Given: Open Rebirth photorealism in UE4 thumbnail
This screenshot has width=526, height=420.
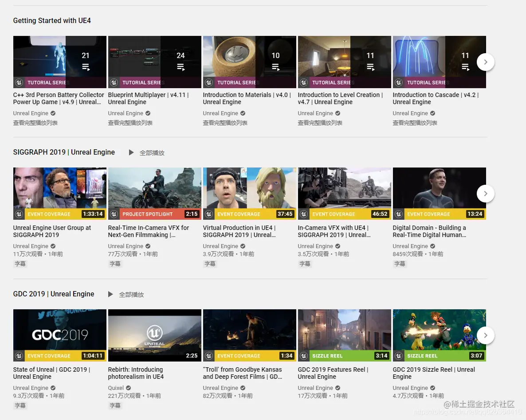Looking at the screenshot, I should [x=155, y=335].
